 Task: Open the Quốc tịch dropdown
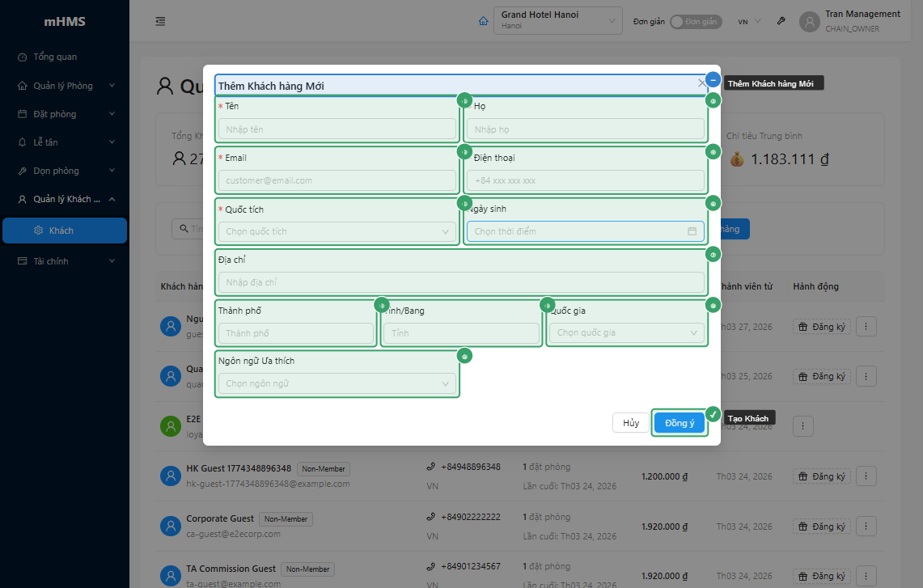[337, 231]
